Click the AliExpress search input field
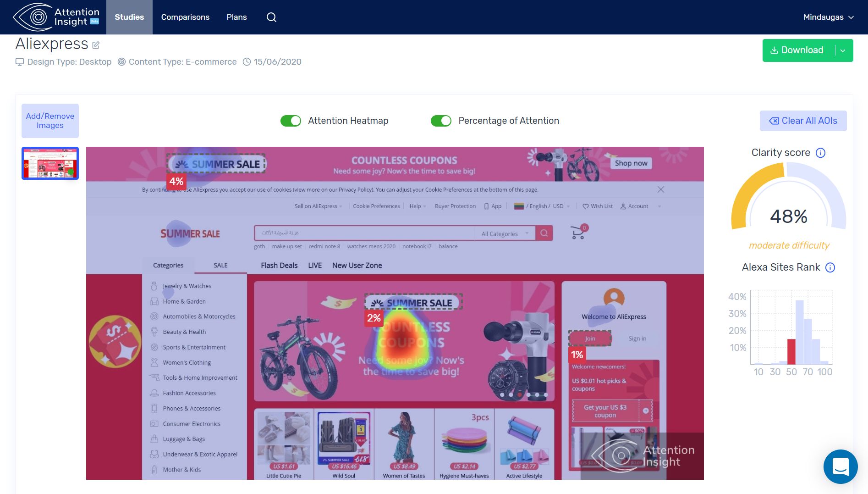Viewport: 868px width, 494px height. pyautogui.click(x=365, y=233)
